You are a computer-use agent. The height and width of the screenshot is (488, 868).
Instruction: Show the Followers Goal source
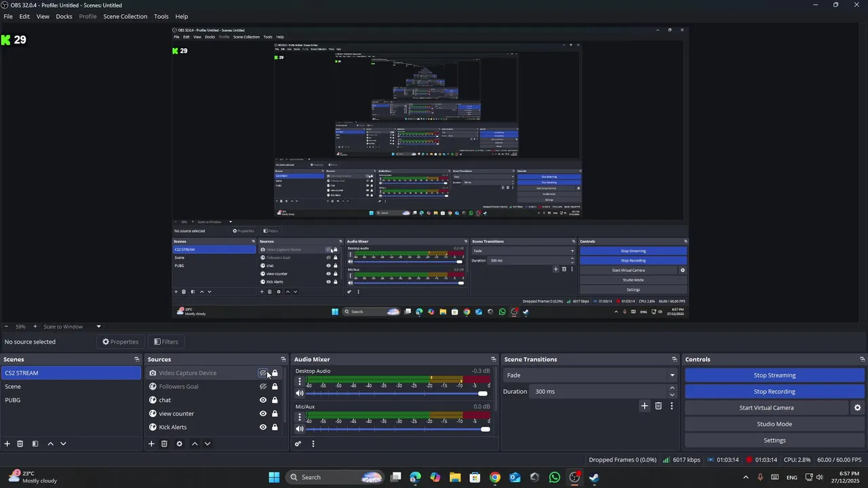pos(263,386)
